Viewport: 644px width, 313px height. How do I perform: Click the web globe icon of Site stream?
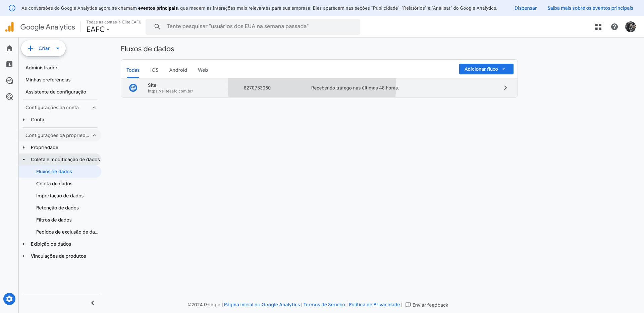coord(133,88)
